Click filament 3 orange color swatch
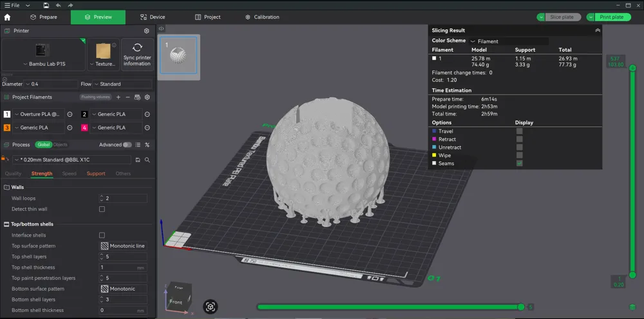The width and height of the screenshot is (644, 319). [7, 128]
